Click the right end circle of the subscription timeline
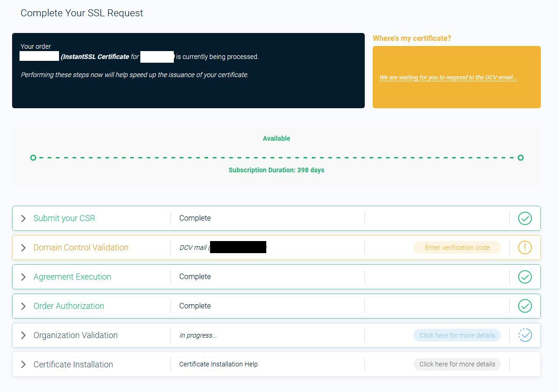 520,157
